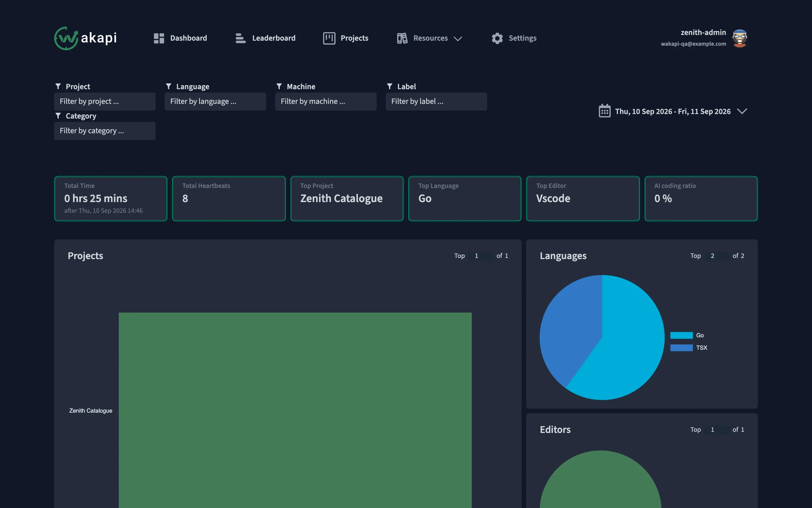812x508 pixels.
Task: Click the Project filter funnel icon
Action: [x=58, y=86]
